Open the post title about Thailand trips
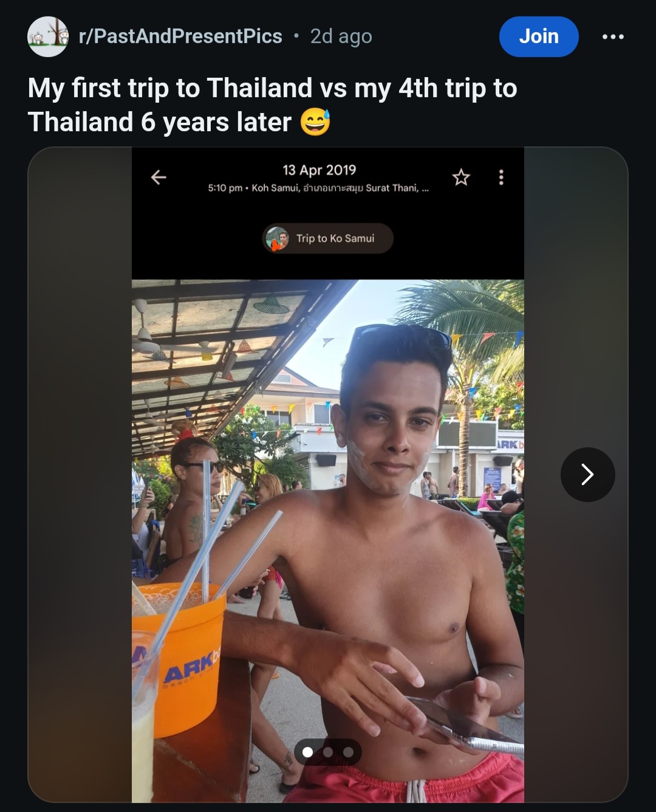The image size is (656, 812). [272, 105]
